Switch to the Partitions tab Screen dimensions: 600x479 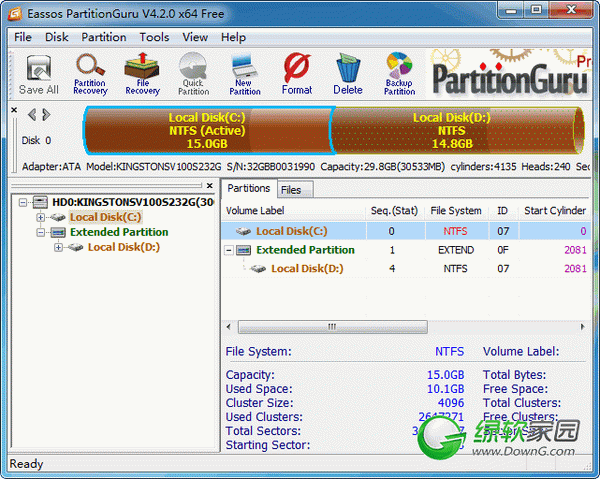click(249, 188)
